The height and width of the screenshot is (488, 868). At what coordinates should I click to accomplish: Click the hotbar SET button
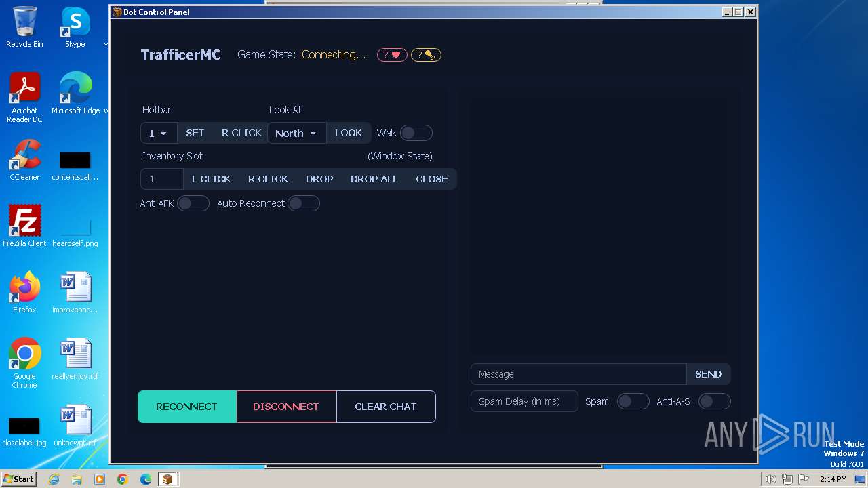tap(195, 134)
